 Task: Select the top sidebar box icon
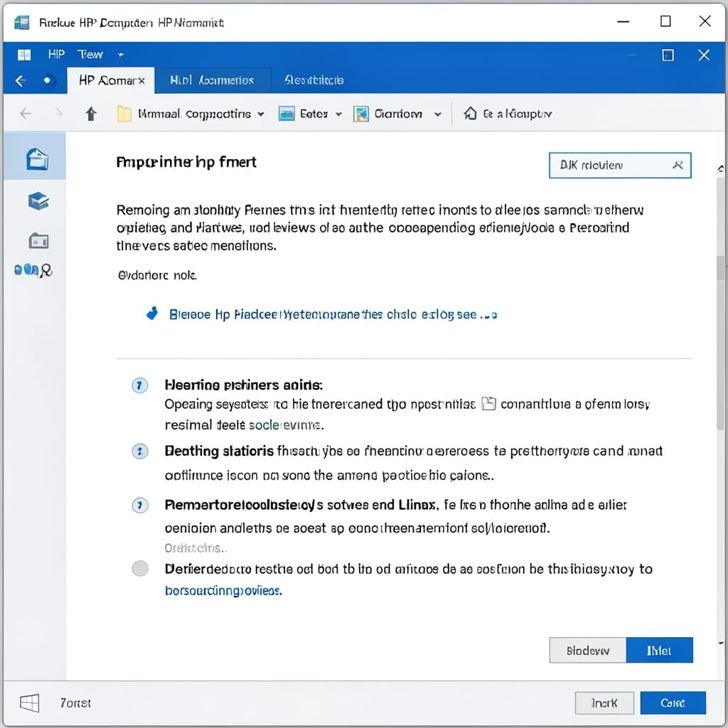coord(37,159)
